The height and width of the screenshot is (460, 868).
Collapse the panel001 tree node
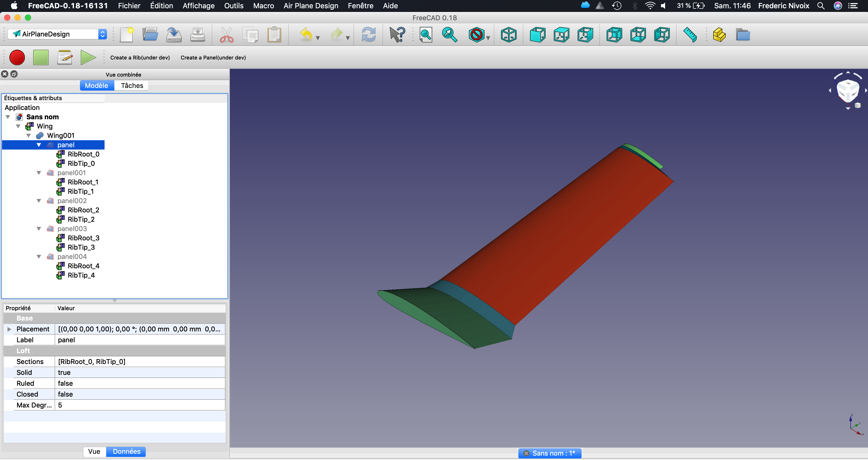tap(39, 173)
